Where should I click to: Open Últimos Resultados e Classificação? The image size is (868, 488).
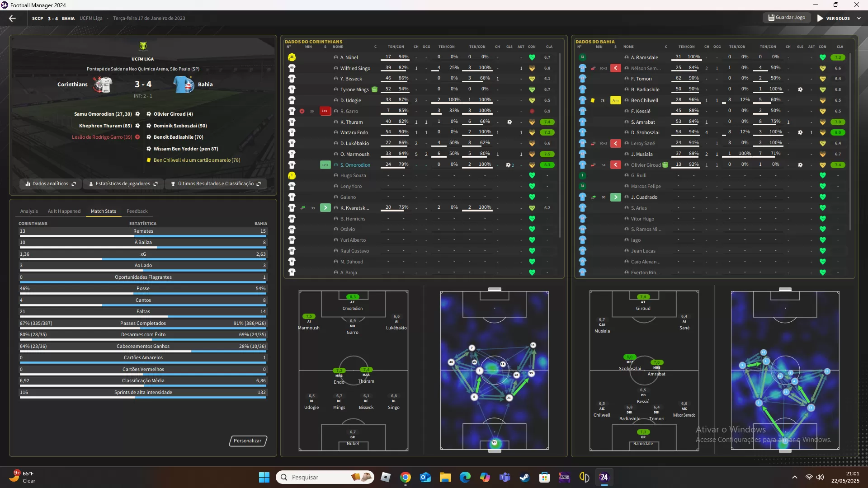(216, 184)
